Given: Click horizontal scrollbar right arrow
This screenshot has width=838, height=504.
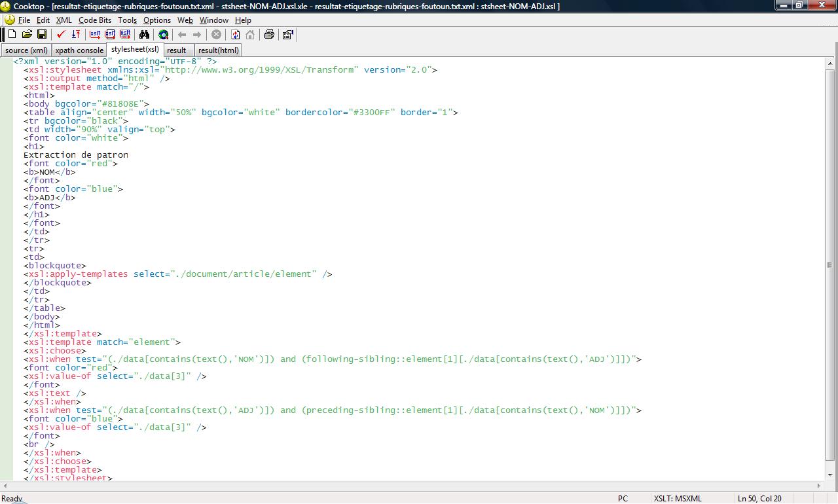Looking at the screenshot, I should pyautogui.click(x=818, y=485).
